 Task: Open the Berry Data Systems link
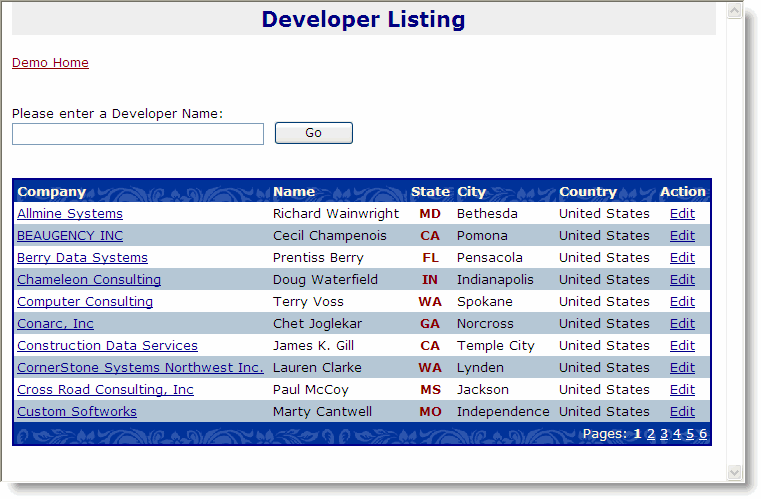click(x=83, y=258)
